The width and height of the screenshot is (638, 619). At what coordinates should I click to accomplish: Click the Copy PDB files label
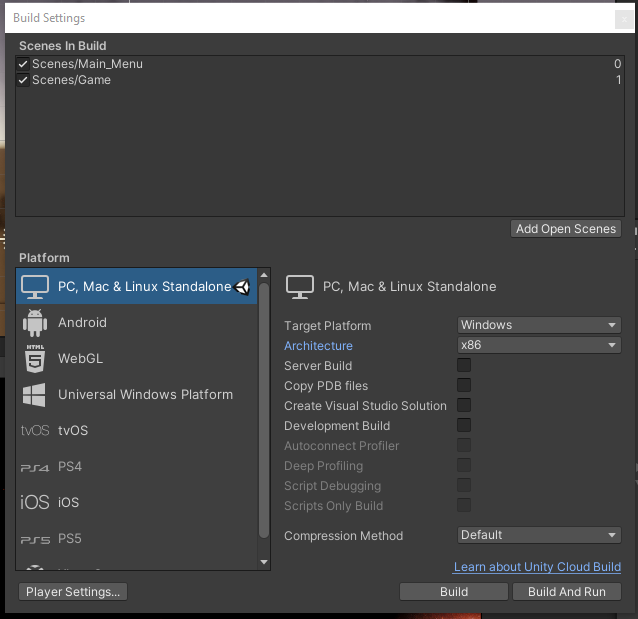[x=326, y=386]
